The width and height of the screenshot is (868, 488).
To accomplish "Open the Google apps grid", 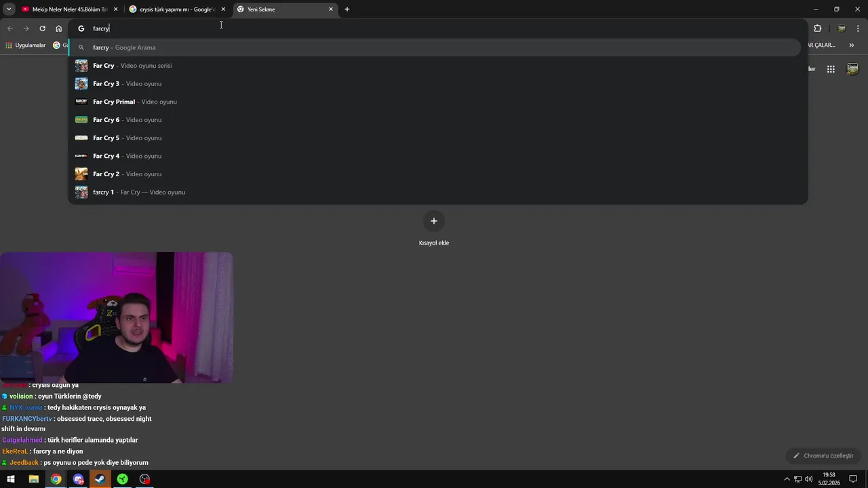I will click(x=831, y=69).
